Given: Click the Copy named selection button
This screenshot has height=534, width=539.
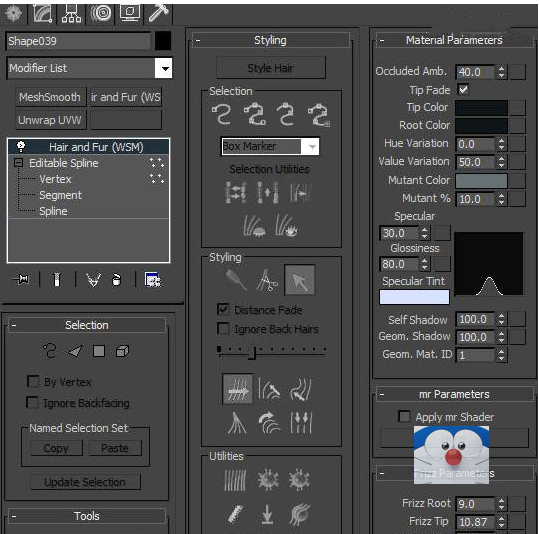Looking at the screenshot, I should click(56, 448).
